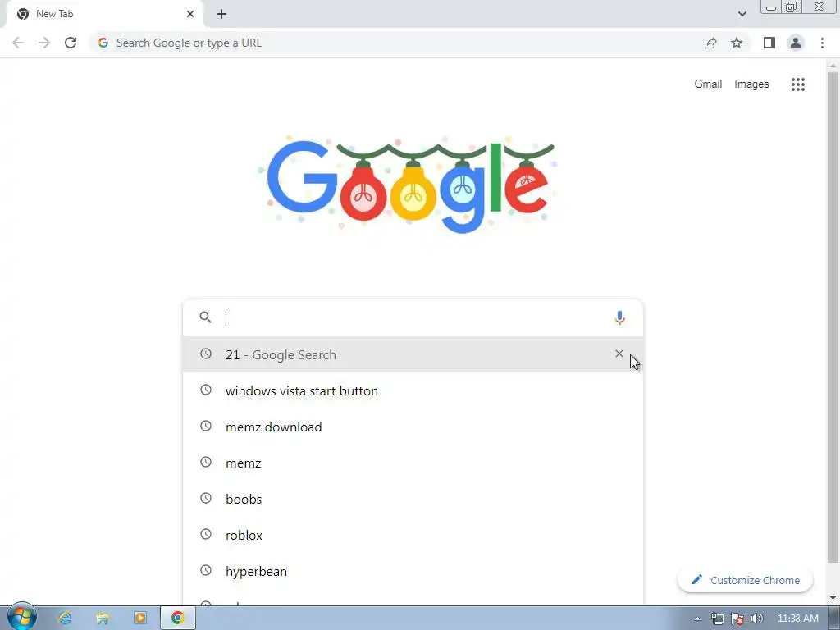Open a new tab with the plus button
This screenshot has width=840, height=630.
coord(221,14)
